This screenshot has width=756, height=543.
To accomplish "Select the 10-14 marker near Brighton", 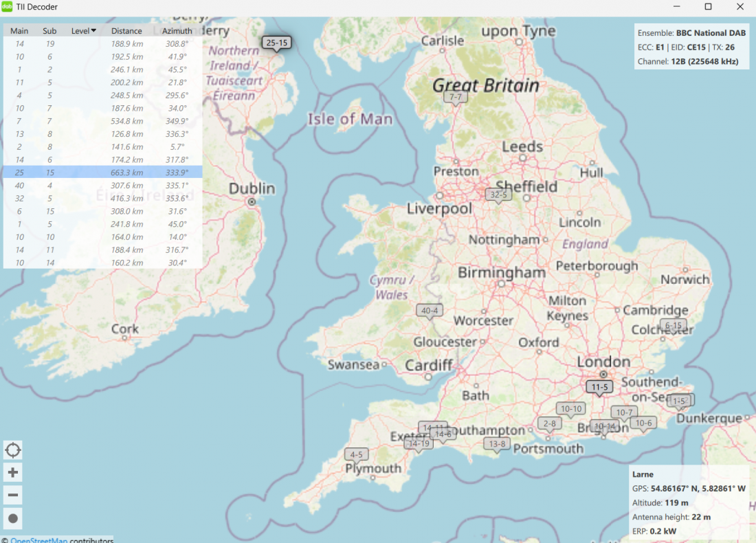I will 604,426.
